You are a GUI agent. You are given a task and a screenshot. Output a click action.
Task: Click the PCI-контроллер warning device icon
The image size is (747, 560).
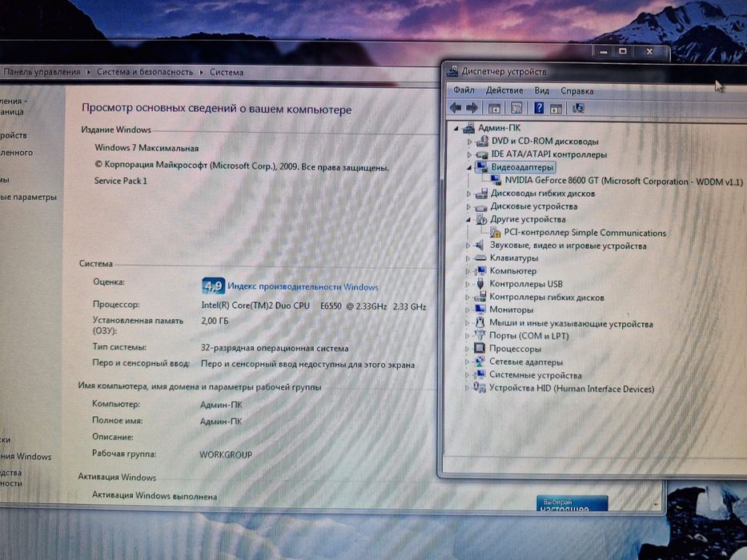[495, 232]
